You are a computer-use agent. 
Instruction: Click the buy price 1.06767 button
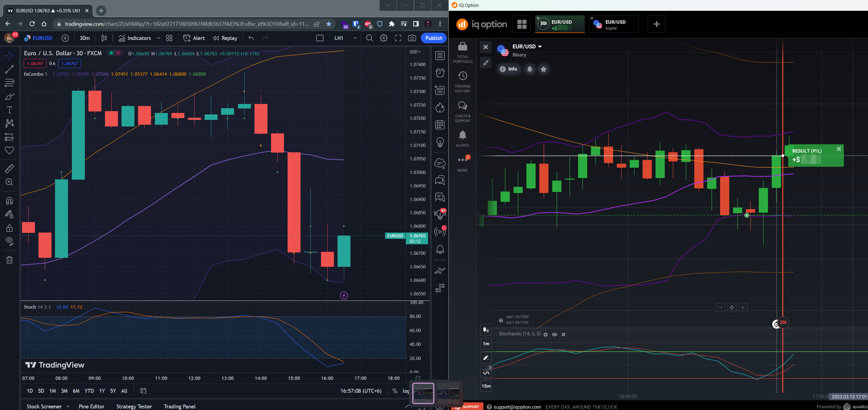click(x=69, y=63)
